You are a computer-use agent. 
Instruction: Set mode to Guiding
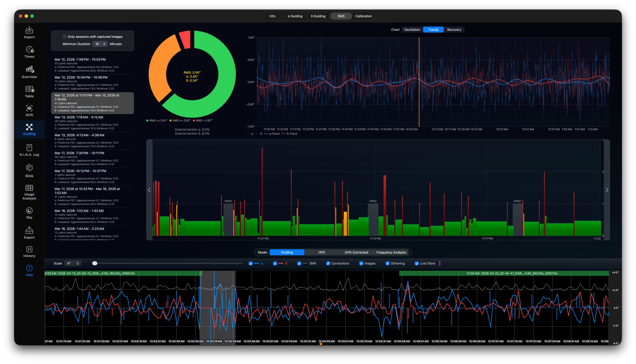pos(287,253)
